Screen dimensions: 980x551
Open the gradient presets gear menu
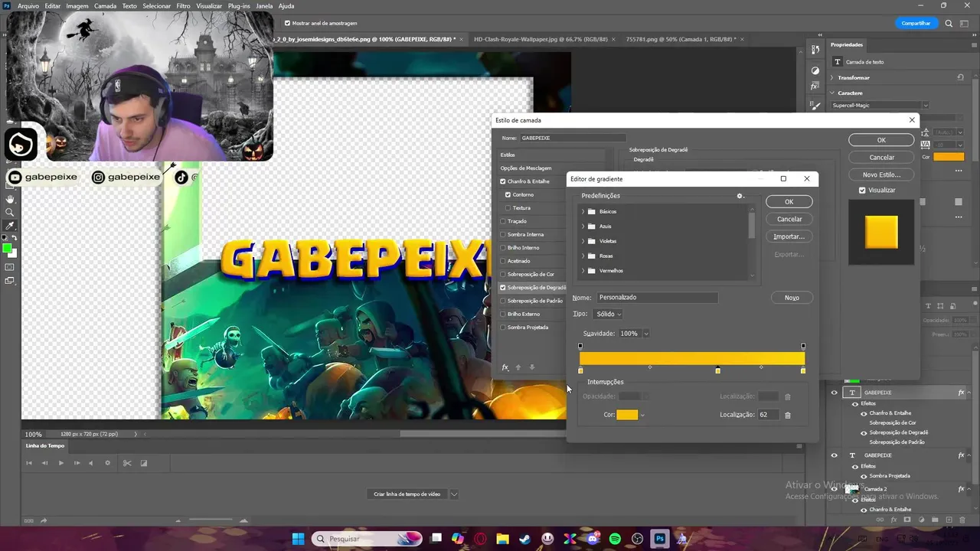pyautogui.click(x=740, y=196)
